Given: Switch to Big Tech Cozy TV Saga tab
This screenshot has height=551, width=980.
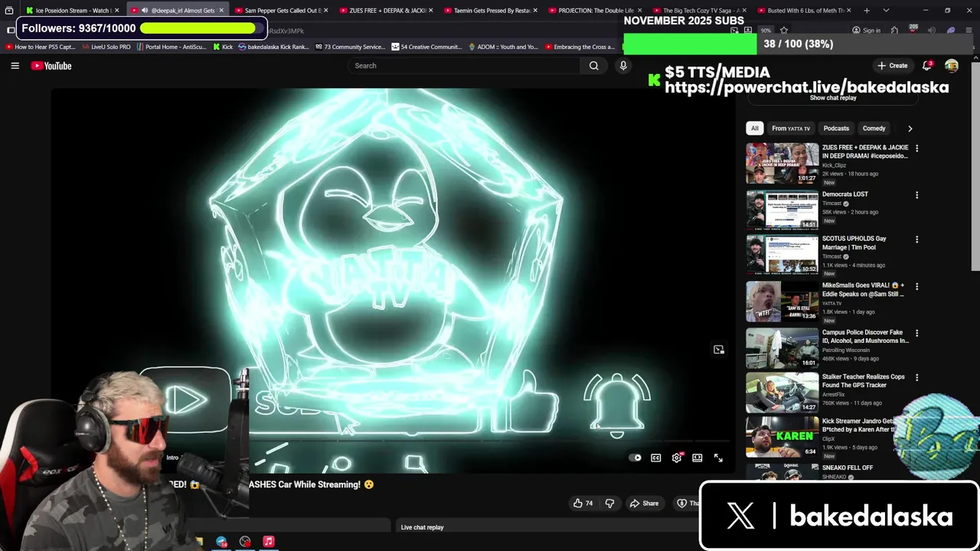Looking at the screenshot, I should [x=701, y=11].
